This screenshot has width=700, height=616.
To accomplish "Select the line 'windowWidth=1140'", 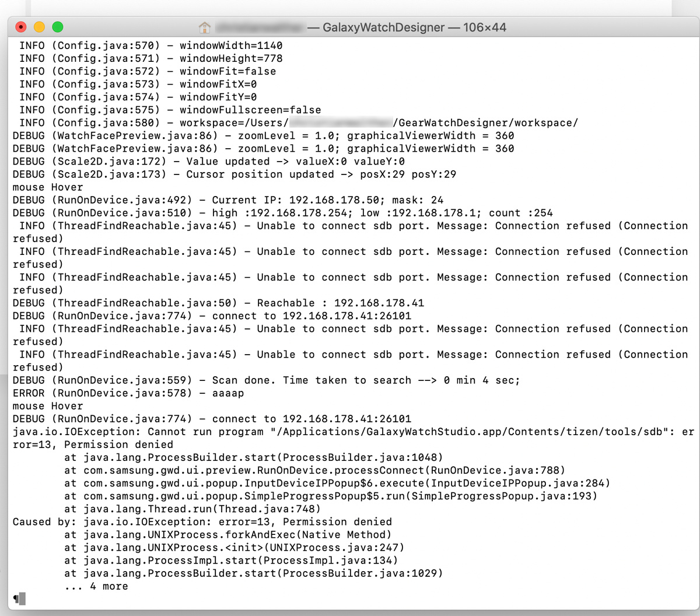I will [151, 45].
